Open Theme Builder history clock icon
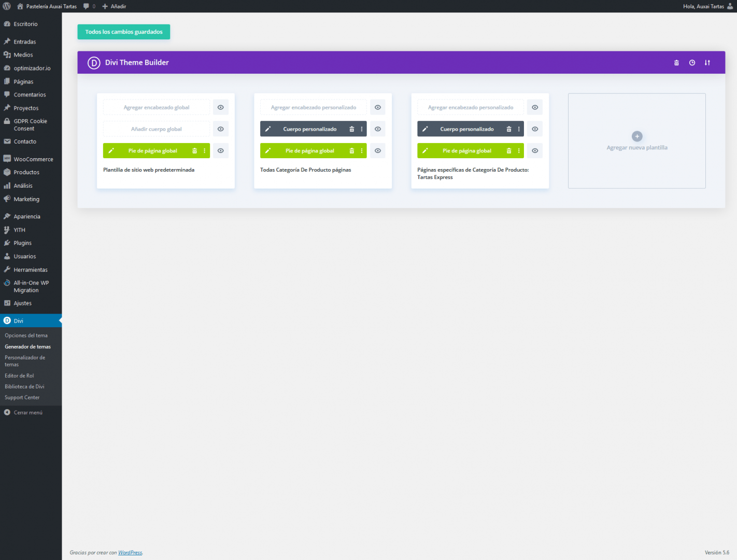This screenshot has height=560, width=737. (x=692, y=63)
